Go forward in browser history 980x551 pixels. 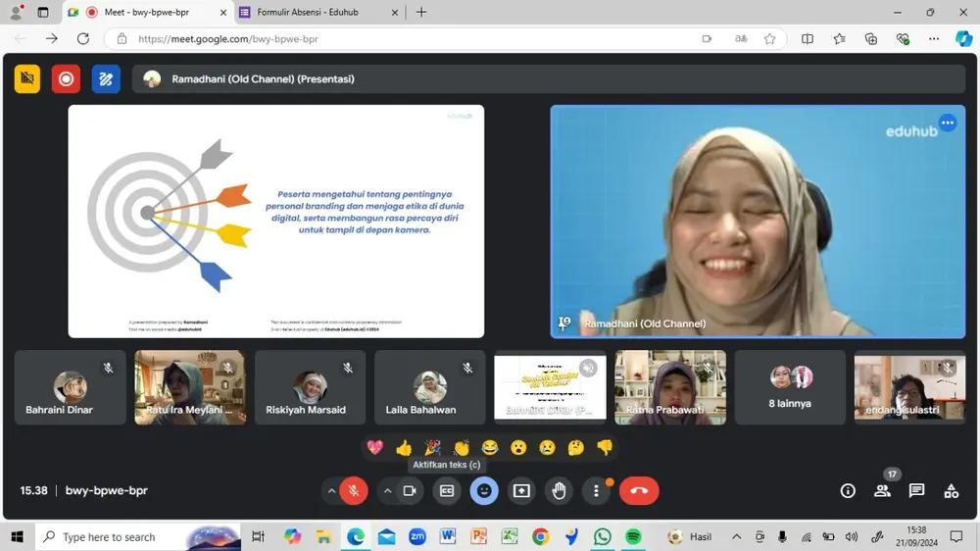tap(51, 39)
